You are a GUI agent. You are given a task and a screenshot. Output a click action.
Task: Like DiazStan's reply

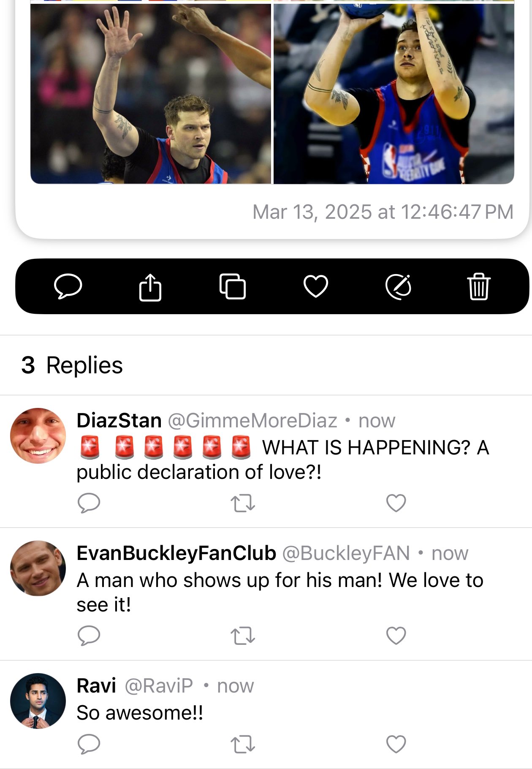point(396,503)
